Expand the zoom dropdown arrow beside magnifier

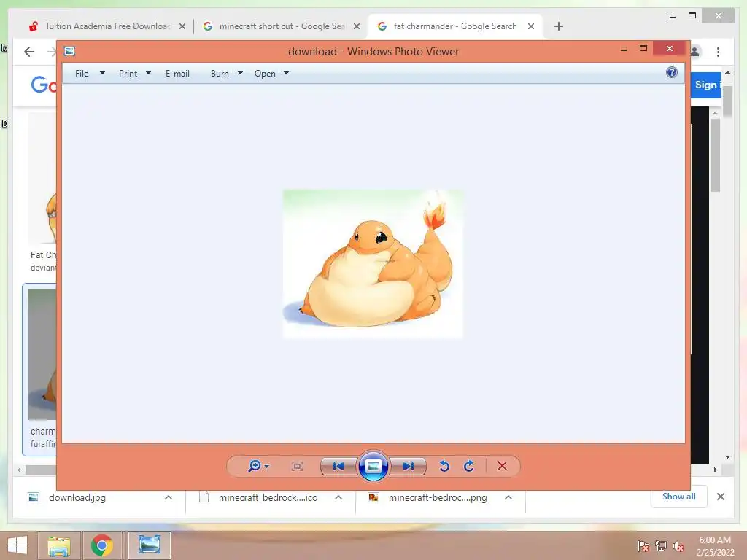pyautogui.click(x=267, y=466)
